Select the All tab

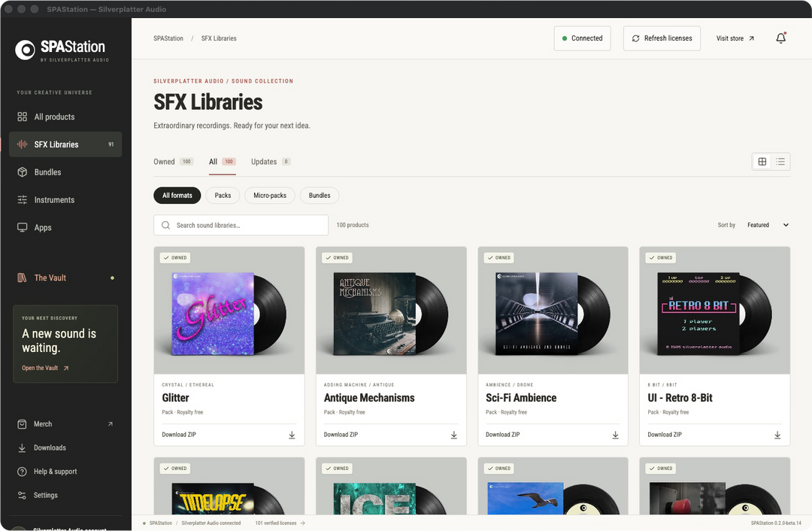click(222, 162)
